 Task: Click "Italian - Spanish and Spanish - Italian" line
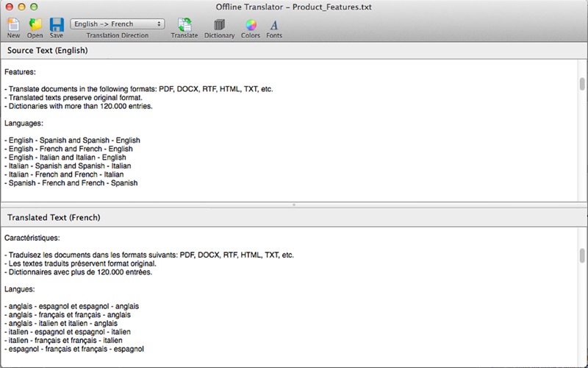[68, 166]
